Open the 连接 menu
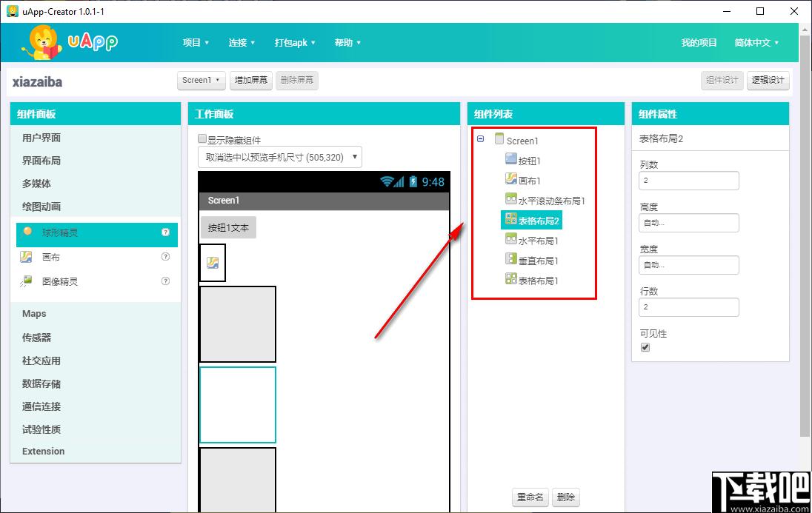 [x=242, y=42]
